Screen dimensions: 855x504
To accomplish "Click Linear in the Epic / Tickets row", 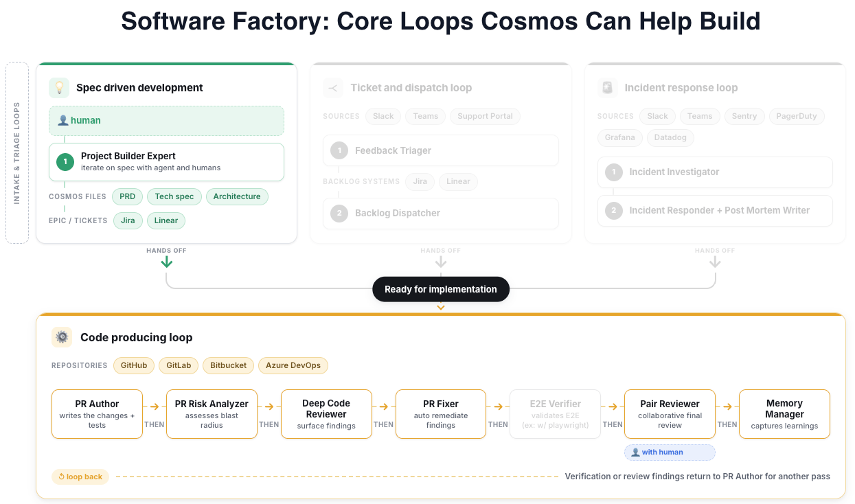I will tap(166, 220).
